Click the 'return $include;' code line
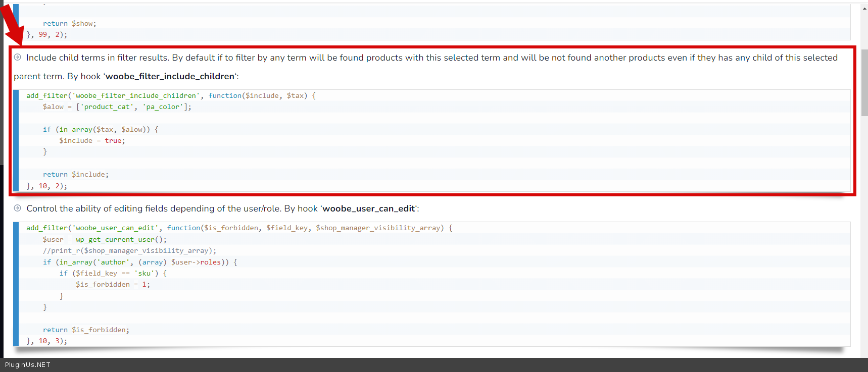Screen dimensions: 868x372 [x=75, y=175]
